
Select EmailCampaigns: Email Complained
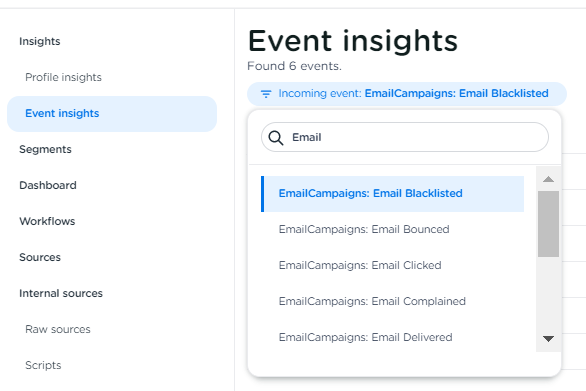coord(392,301)
